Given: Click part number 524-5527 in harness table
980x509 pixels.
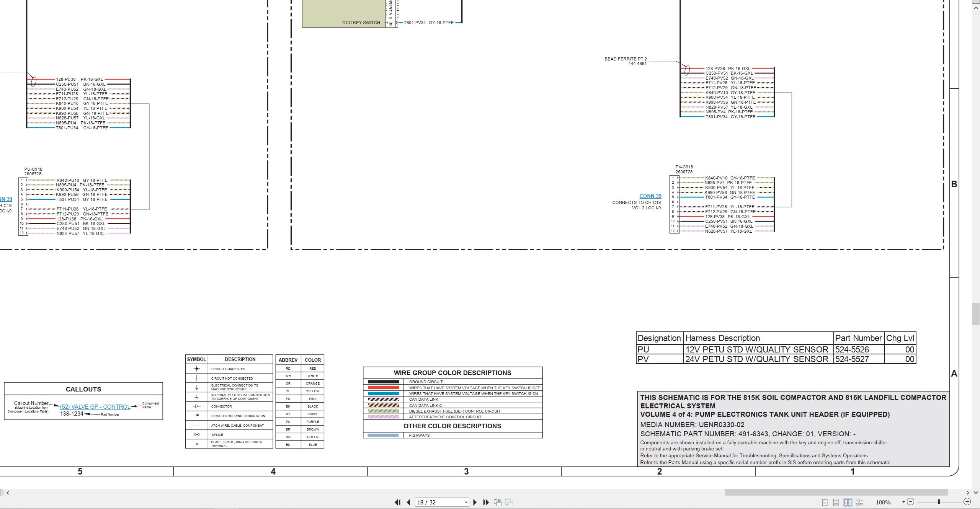Looking at the screenshot, I should coord(852,359).
